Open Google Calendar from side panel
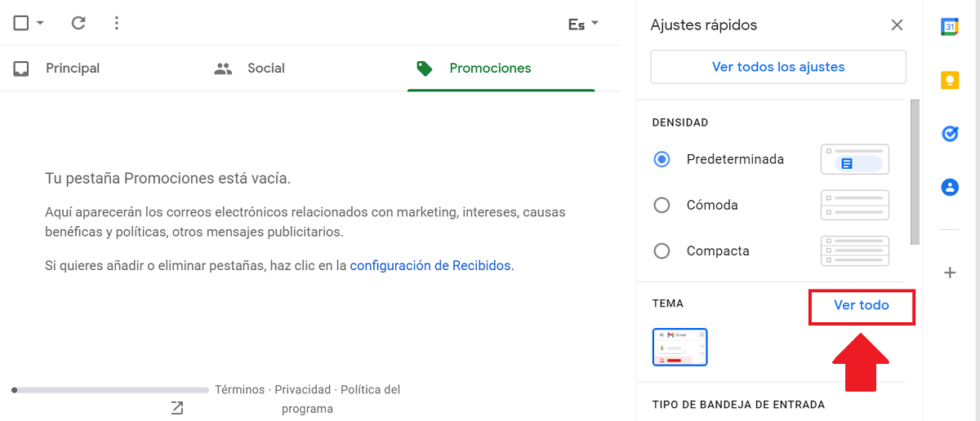The height and width of the screenshot is (421, 980). (950, 27)
